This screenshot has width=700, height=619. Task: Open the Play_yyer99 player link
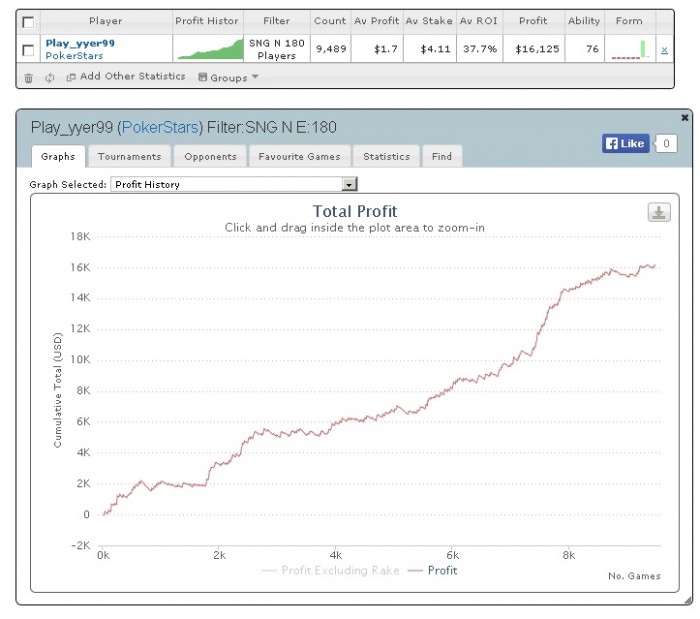[x=80, y=43]
